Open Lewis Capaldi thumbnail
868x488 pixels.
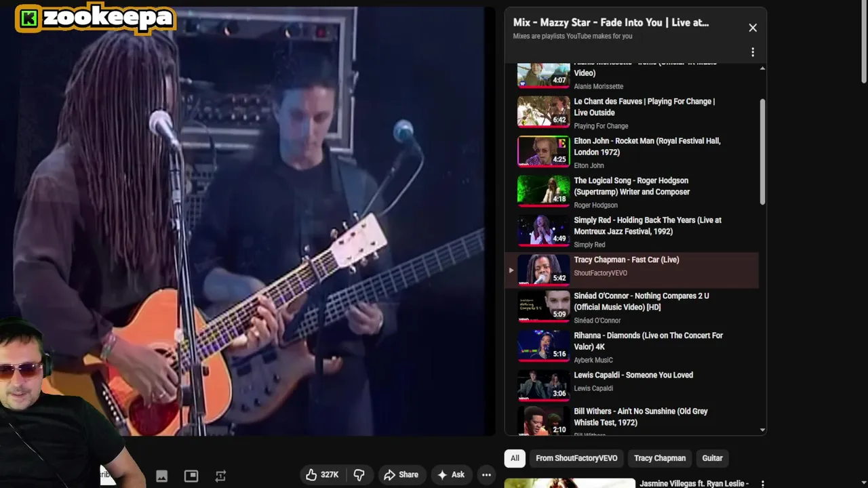tap(544, 385)
